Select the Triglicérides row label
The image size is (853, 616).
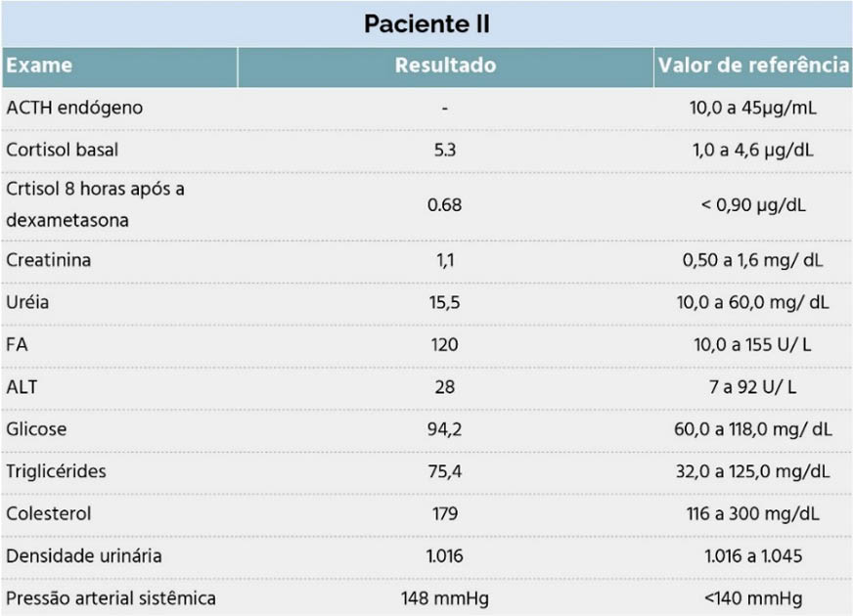click(56, 471)
